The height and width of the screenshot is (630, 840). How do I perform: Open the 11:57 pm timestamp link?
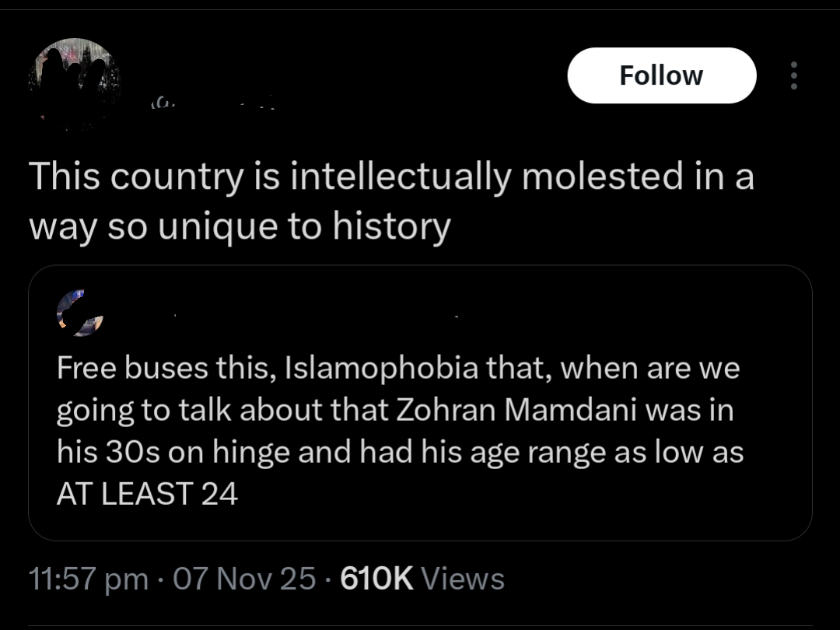[89, 579]
